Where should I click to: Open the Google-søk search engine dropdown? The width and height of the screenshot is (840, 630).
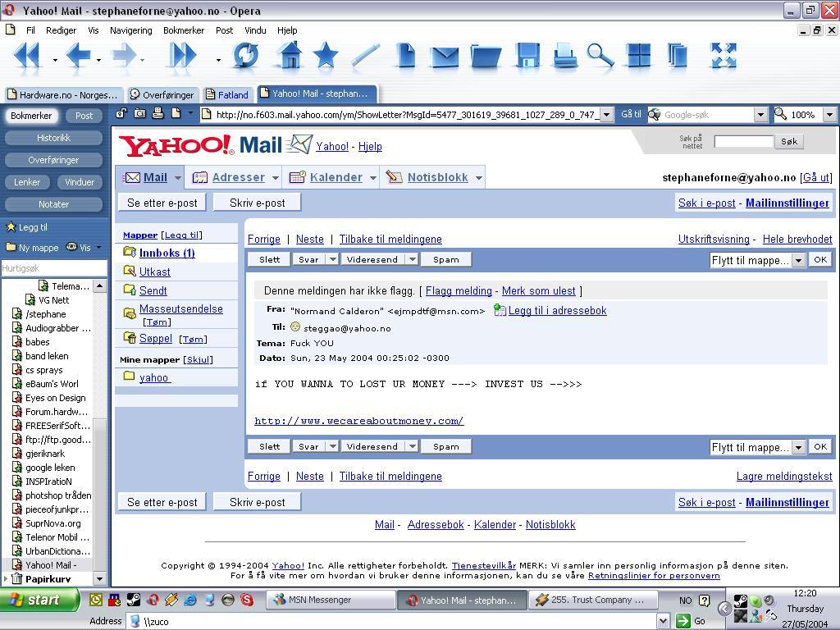760,114
